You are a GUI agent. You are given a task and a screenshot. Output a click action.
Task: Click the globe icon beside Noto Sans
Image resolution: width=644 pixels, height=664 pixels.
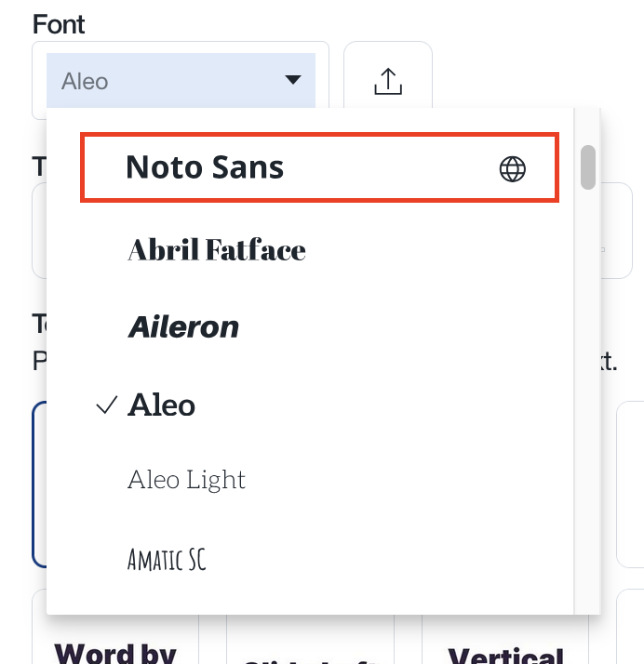click(513, 168)
